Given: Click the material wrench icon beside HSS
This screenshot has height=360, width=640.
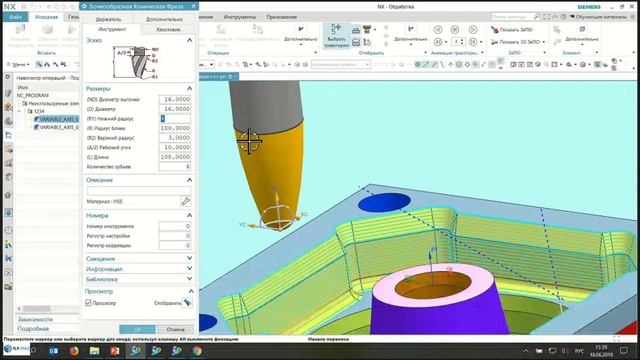Looking at the screenshot, I should (186, 201).
